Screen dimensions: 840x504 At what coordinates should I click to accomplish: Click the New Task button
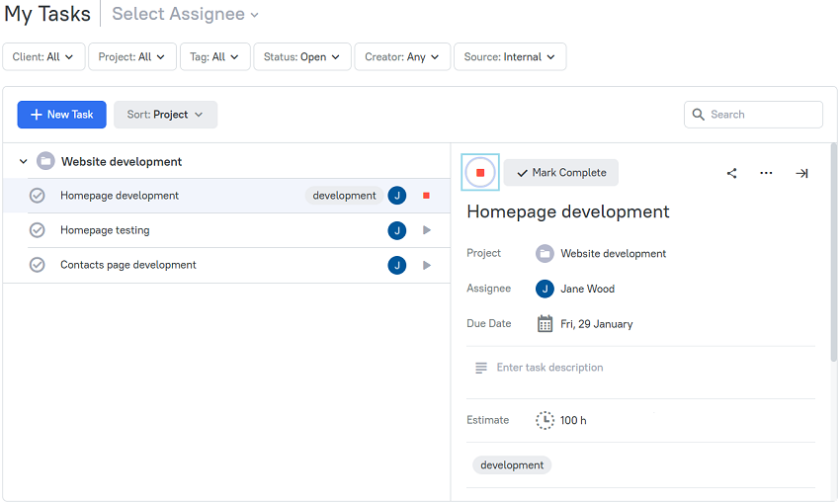(x=61, y=115)
